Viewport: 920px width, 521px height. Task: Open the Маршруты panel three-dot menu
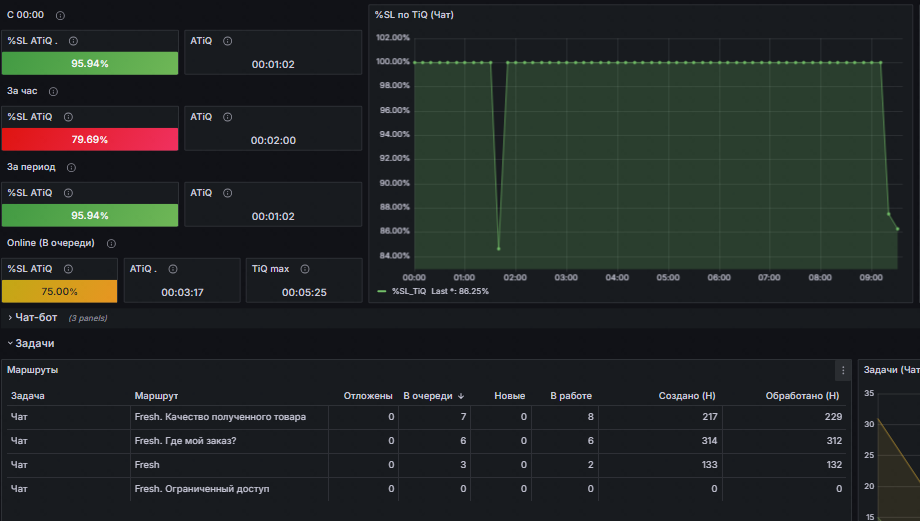[x=843, y=370]
